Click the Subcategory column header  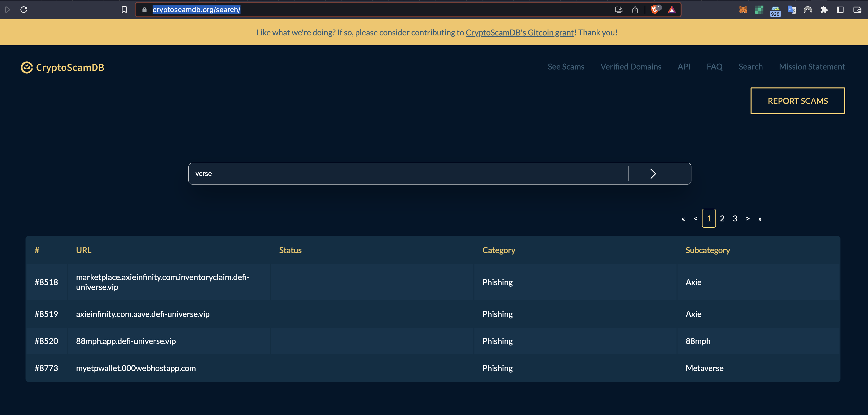[x=708, y=250]
